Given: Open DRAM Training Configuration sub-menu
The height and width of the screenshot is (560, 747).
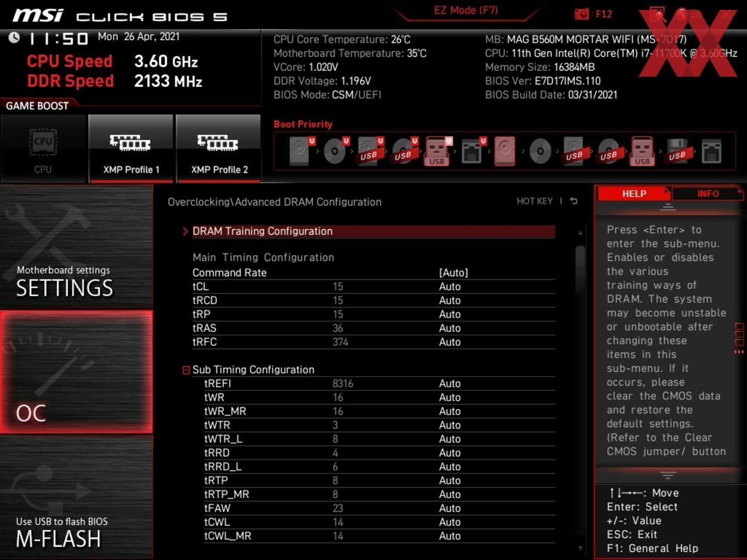Looking at the screenshot, I should (373, 231).
